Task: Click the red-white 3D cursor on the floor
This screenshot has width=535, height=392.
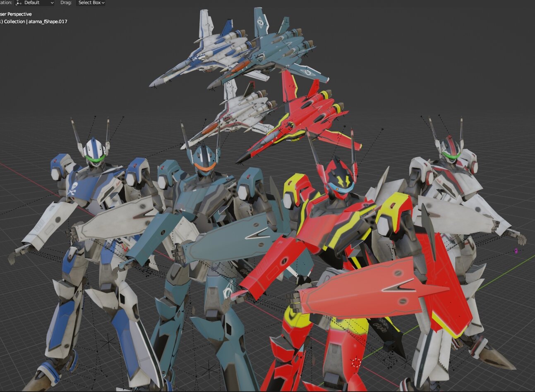Action: 356,363
